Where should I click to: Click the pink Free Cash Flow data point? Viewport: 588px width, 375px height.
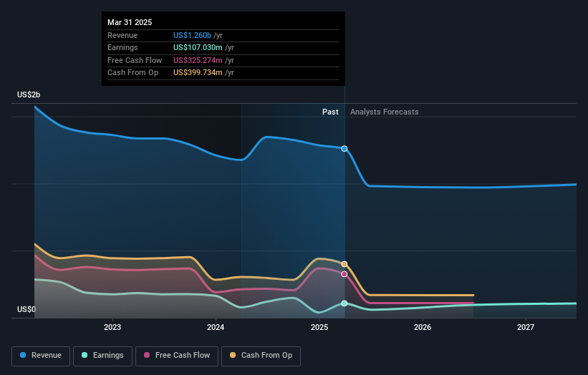click(344, 274)
